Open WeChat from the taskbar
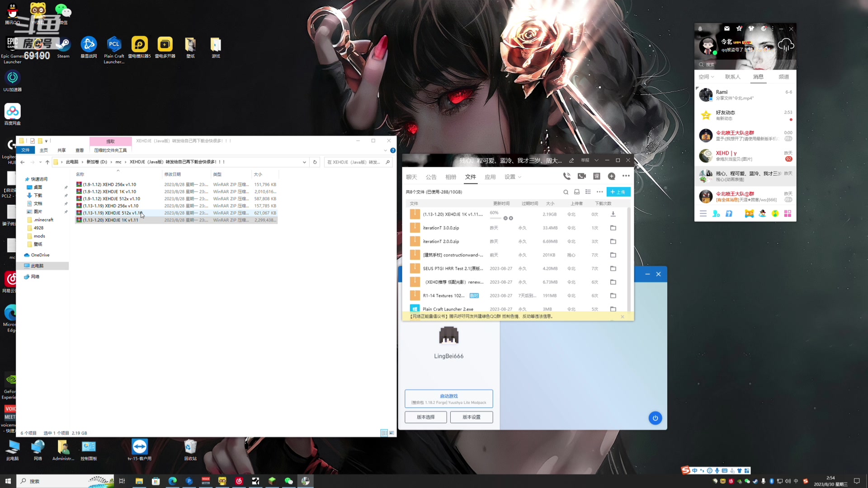 [288, 481]
